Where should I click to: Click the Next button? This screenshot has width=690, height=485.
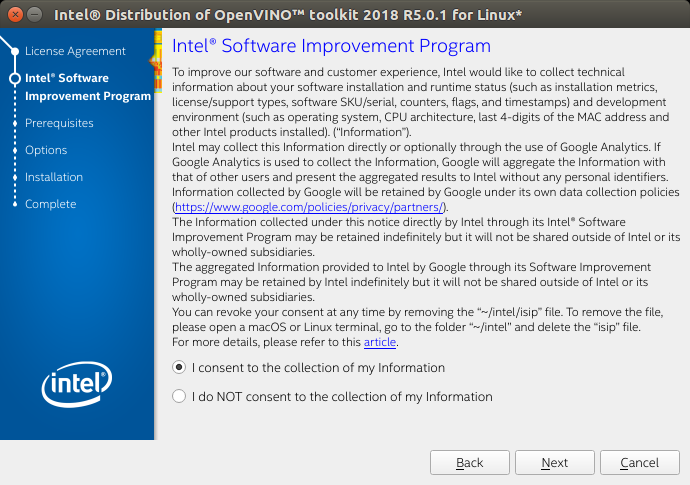[554, 463]
